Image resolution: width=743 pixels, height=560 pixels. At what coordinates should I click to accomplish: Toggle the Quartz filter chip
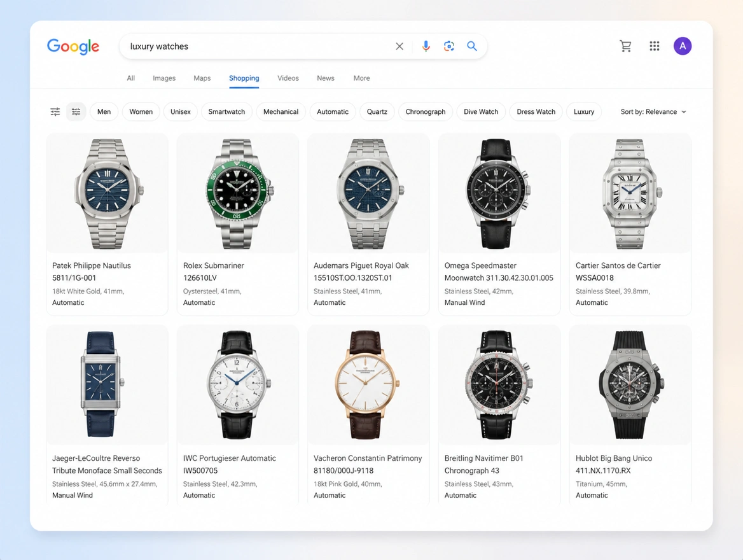tap(377, 112)
